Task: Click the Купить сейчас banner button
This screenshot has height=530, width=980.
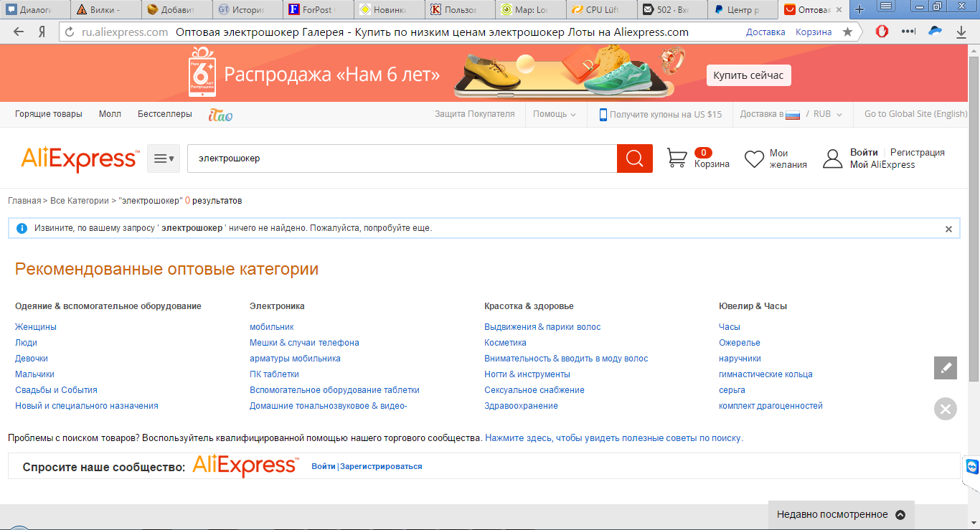Action: pyautogui.click(x=748, y=75)
